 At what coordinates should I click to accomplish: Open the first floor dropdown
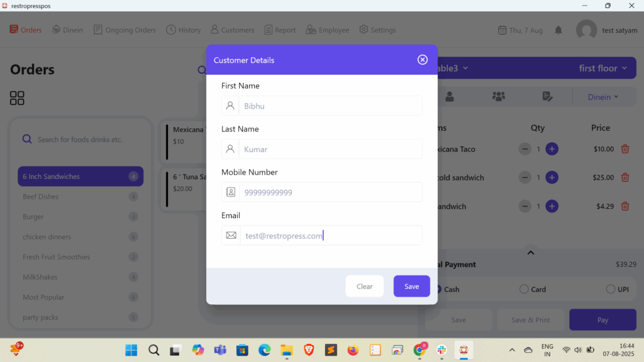tap(602, 68)
